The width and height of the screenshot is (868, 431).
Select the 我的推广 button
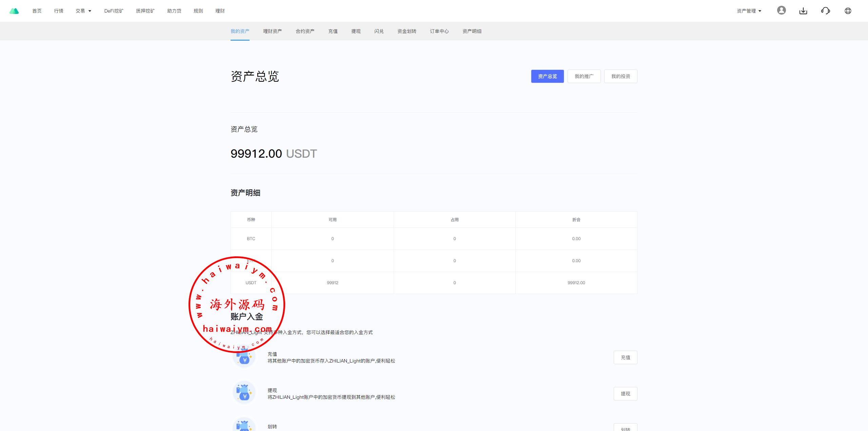(584, 76)
